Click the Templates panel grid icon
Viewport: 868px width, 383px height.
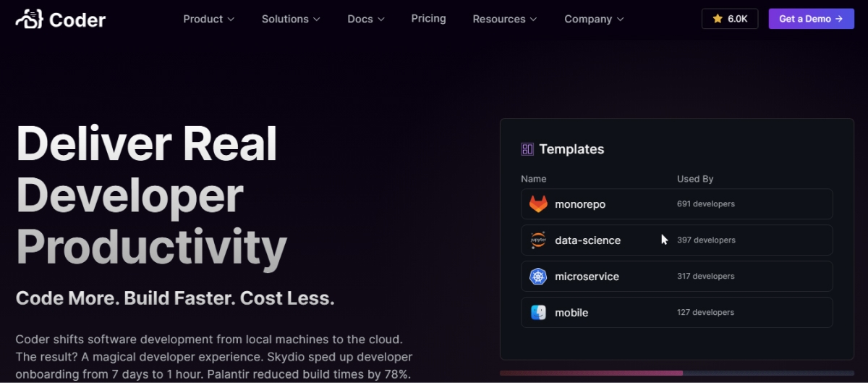coord(527,149)
